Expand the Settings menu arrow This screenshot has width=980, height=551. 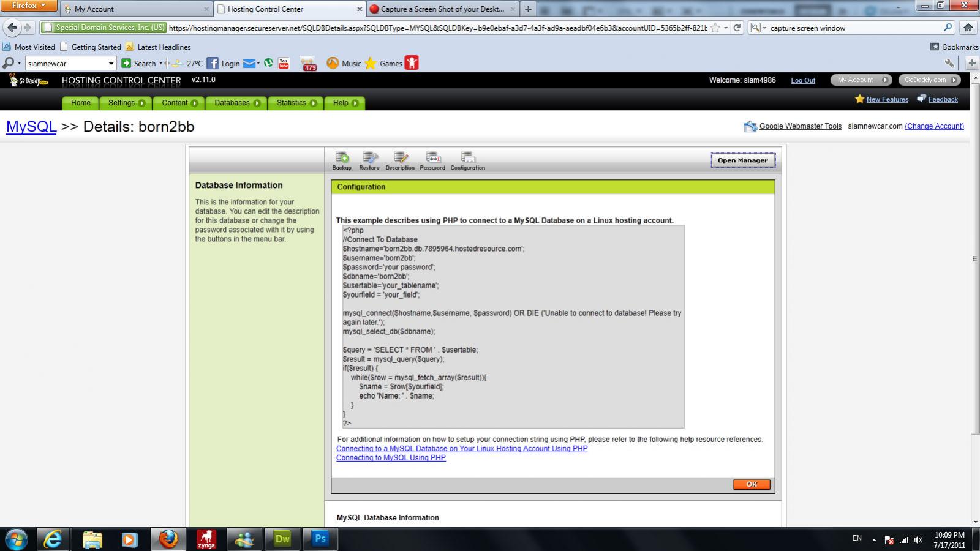point(142,103)
